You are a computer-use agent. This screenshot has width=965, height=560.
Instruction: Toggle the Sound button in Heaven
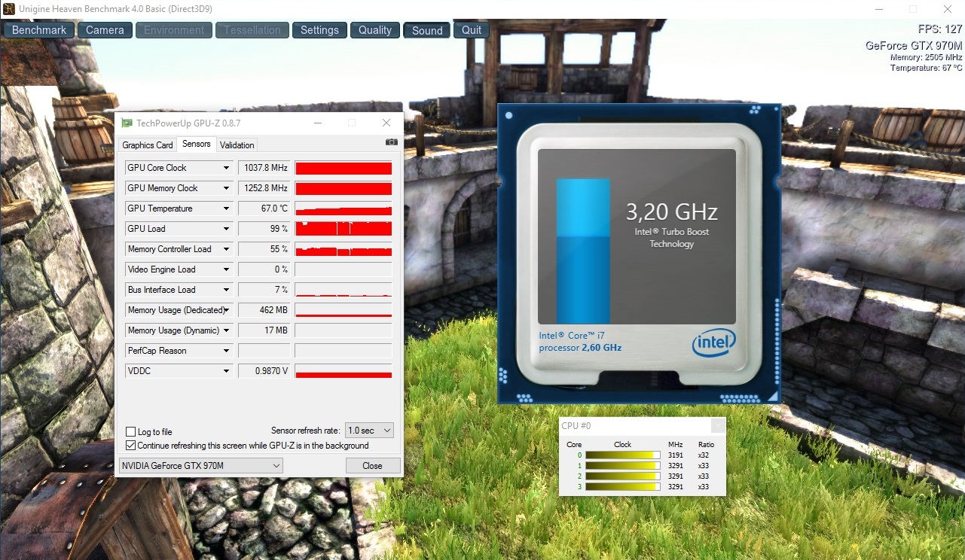427,30
